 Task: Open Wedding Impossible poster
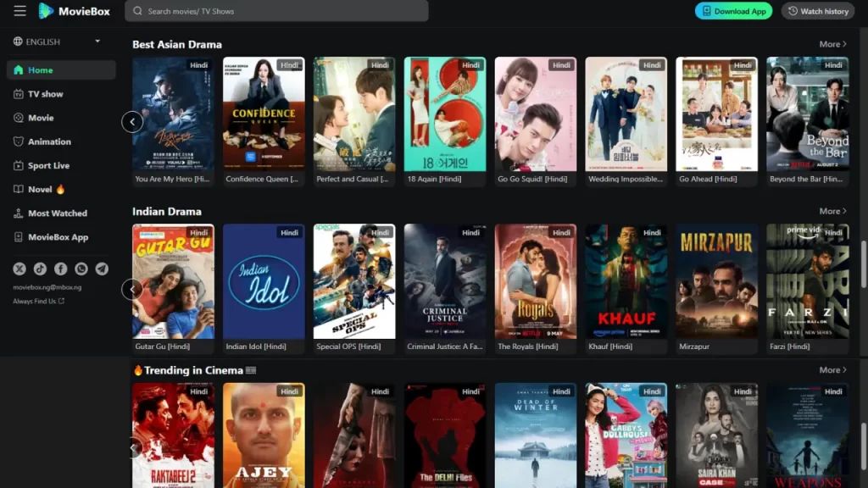(626, 114)
